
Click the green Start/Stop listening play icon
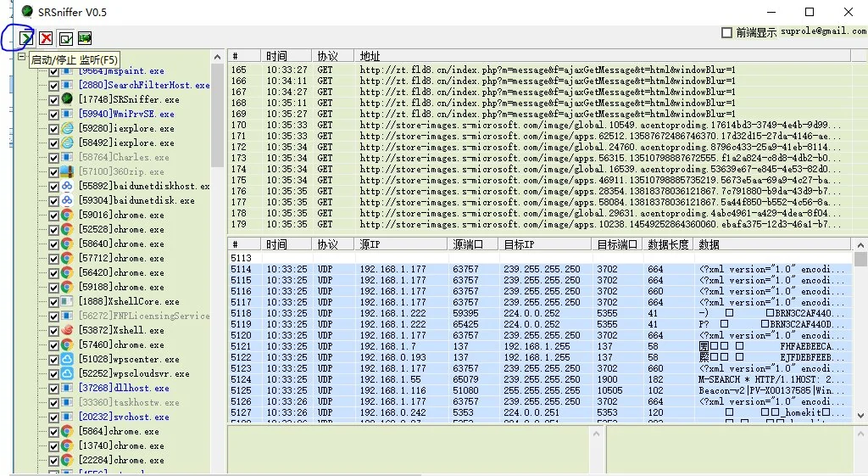26,38
